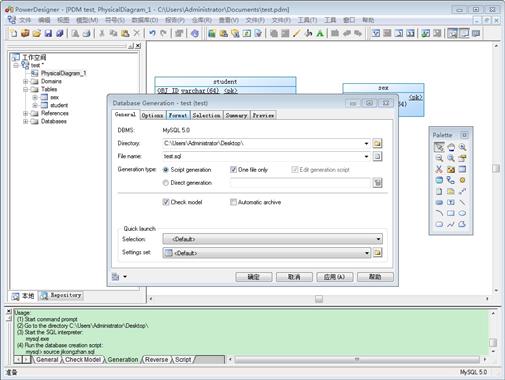Click the Redo arrow toolbar icon
Image resolution: width=505 pixels, height=380 pixels.
164,33
